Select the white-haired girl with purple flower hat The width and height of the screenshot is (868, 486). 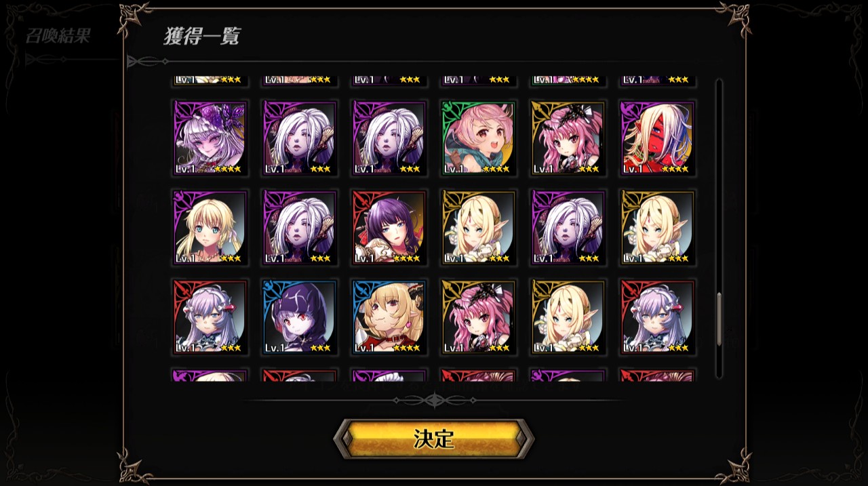(x=210, y=138)
